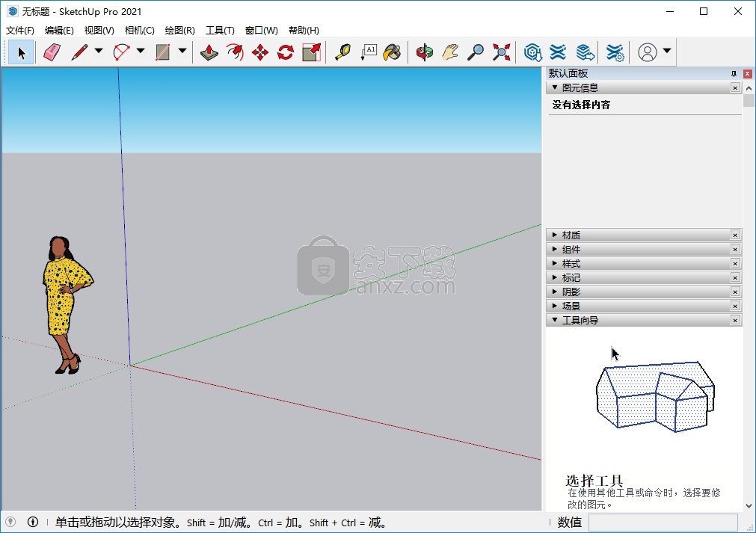The height and width of the screenshot is (533, 756).
Task: Close the 场景 panel section
Action: tap(735, 306)
